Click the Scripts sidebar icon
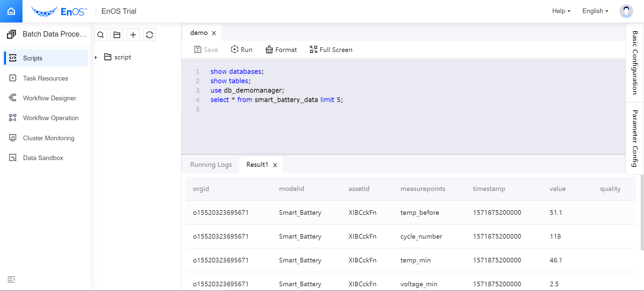This screenshot has width=644, height=291. click(13, 58)
